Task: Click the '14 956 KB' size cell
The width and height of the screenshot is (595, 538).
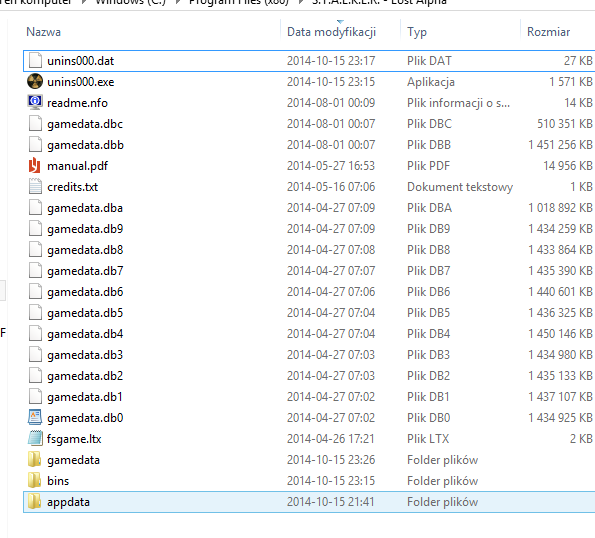Action: (568, 166)
